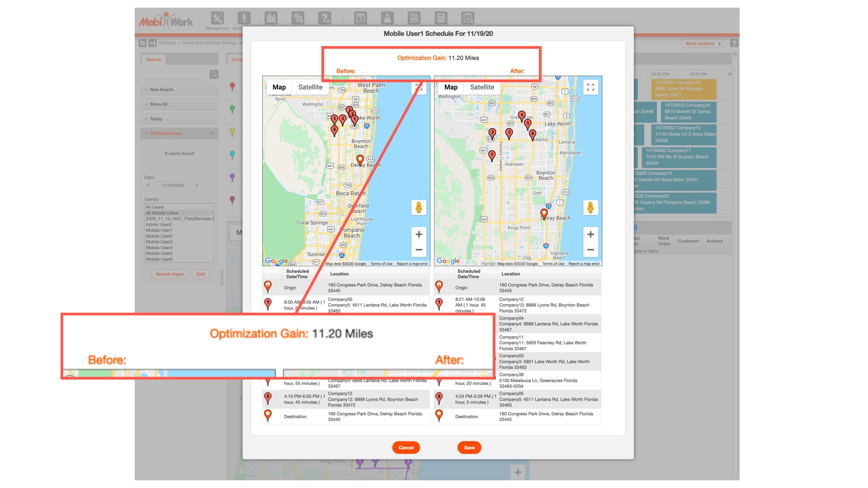868x488 pixels.
Task: Switch the Before map to Satellite view
Action: (x=310, y=87)
